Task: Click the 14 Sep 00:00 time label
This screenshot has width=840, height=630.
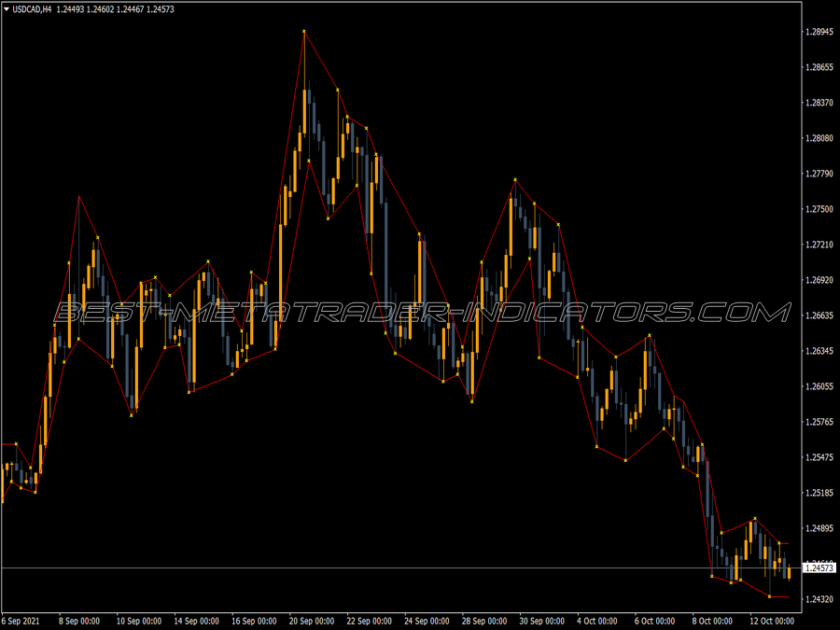Action: 197,621
